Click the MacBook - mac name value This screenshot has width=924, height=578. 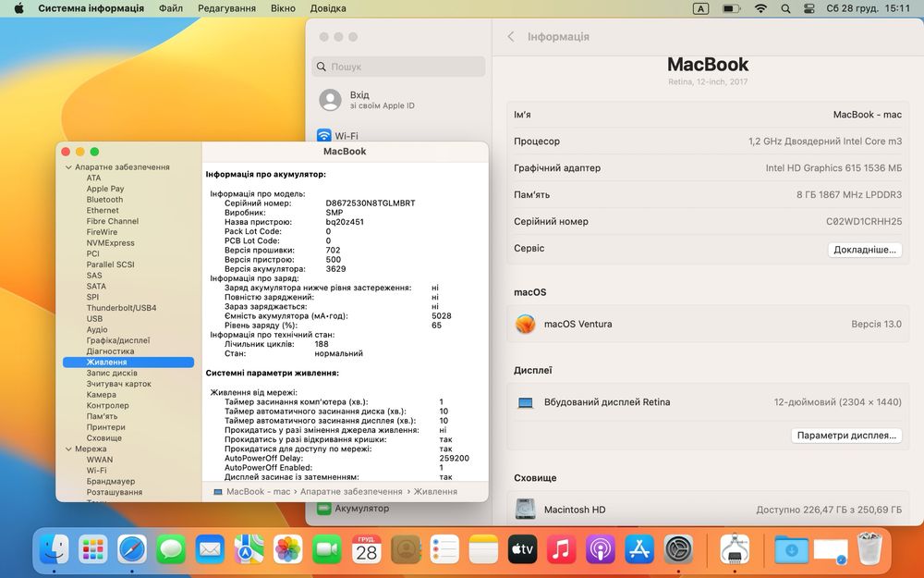coord(868,115)
